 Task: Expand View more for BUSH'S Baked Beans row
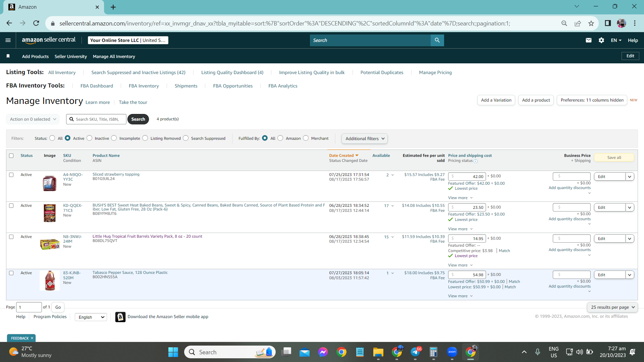click(460, 229)
